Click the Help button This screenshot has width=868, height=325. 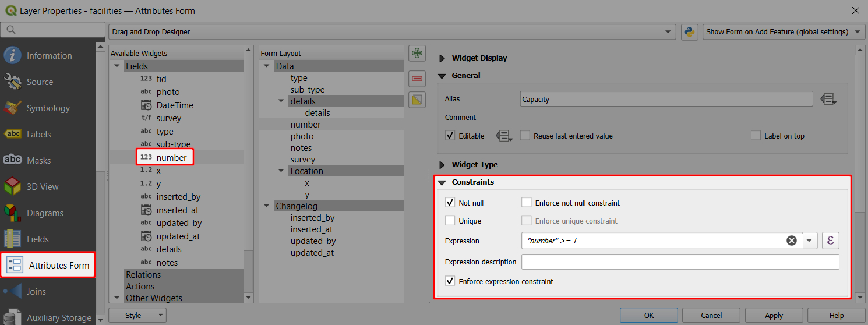pos(836,316)
